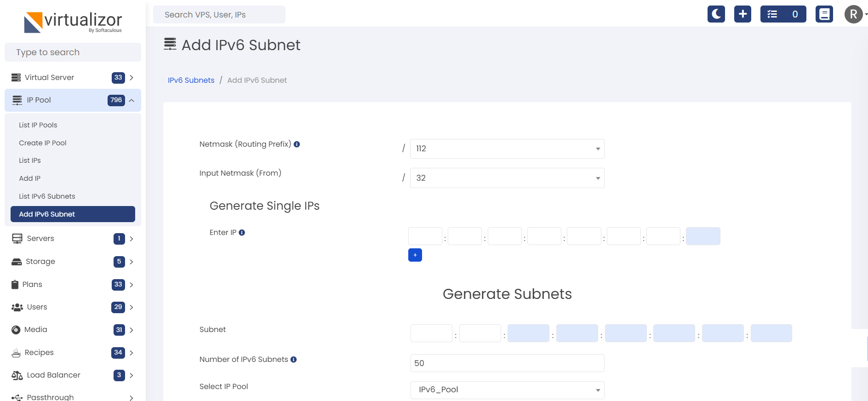
Task: Open the documentation book icon
Action: click(x=824, y=14)
